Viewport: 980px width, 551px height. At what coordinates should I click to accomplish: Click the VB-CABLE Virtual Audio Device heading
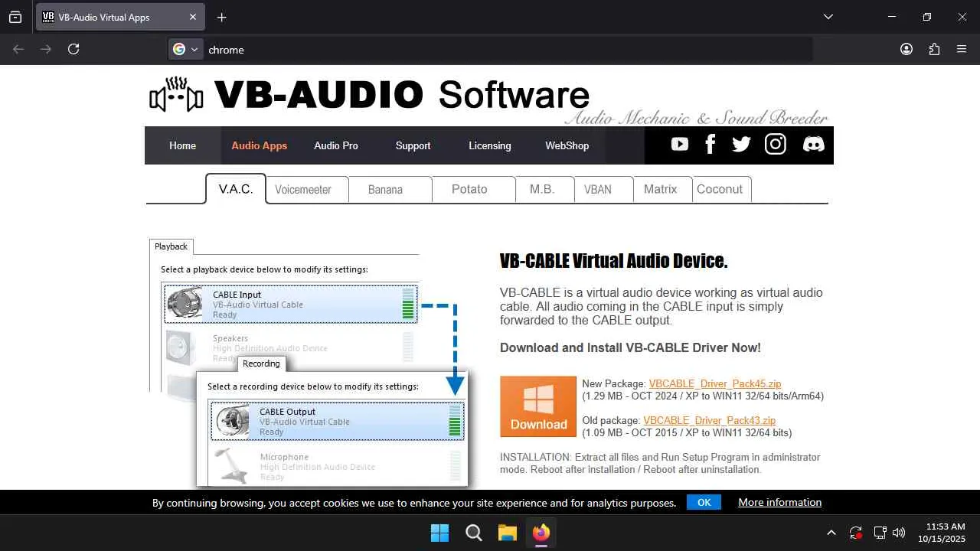tap(613, 261)
